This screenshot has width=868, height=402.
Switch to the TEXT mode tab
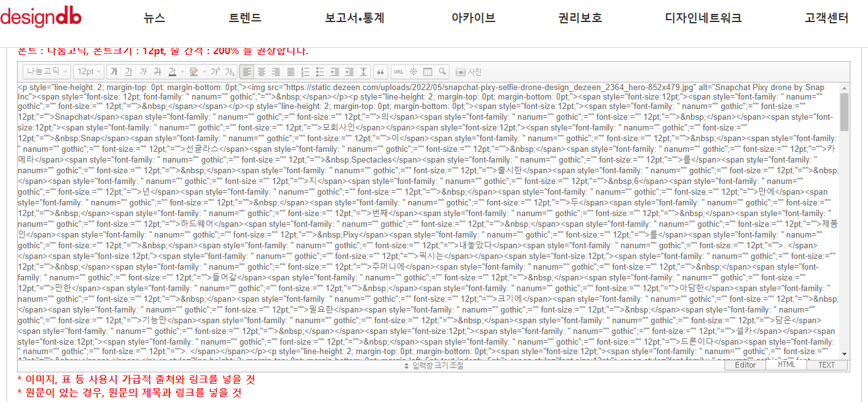pyautogui.click(x=826, y=365)
